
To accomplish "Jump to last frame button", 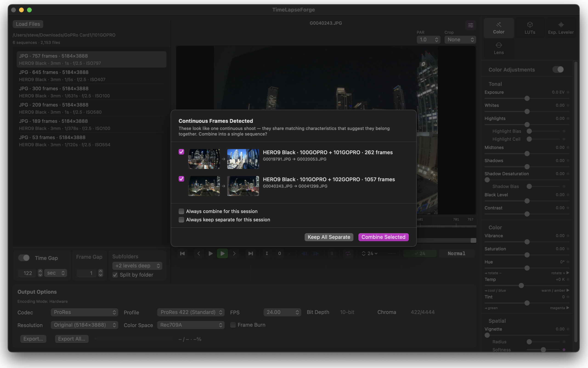I will pos(251,253).
